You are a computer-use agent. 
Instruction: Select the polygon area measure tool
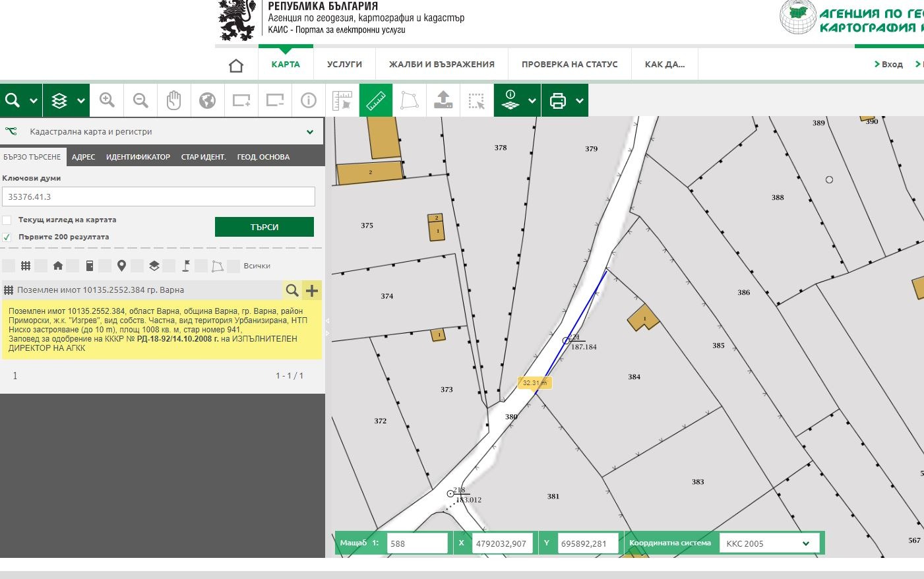410,100
